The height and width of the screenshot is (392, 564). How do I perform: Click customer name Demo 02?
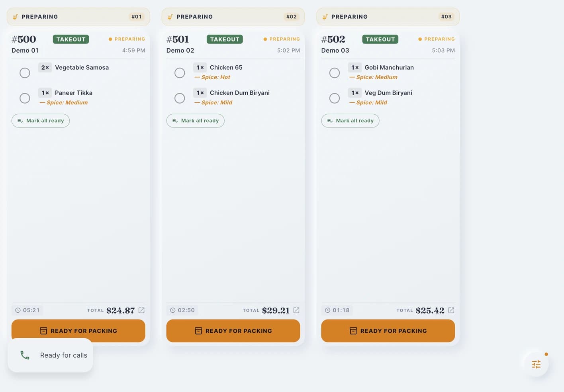(180, 51)
